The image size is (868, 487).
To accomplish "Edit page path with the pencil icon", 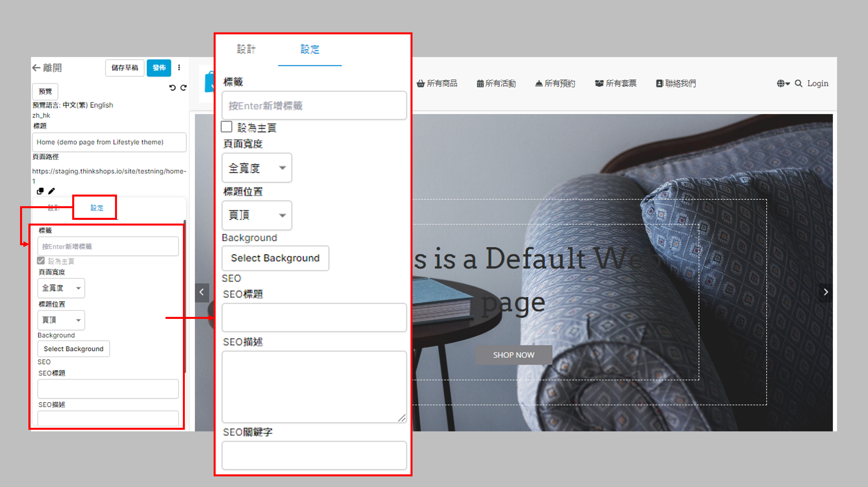I will (x=51, y=191).
